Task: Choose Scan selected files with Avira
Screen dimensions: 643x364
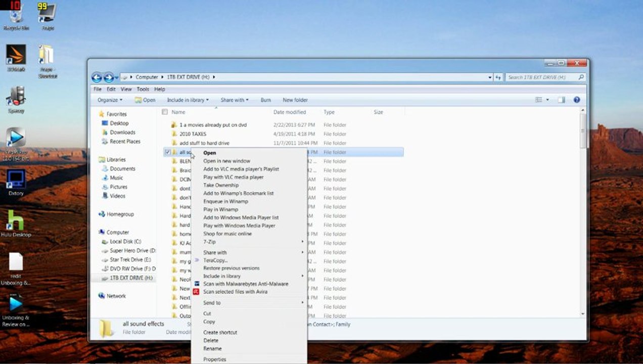Action: click(235, 292)
